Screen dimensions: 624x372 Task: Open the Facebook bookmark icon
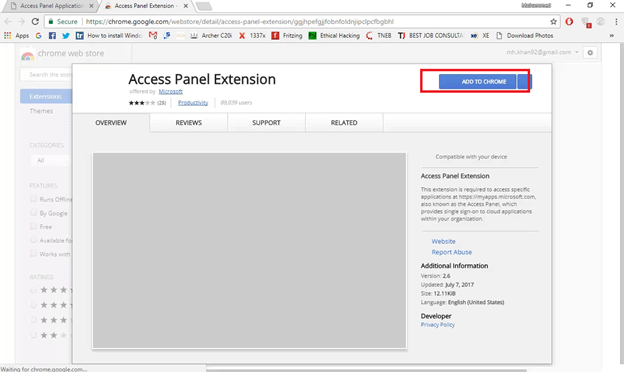coord(52,35)
